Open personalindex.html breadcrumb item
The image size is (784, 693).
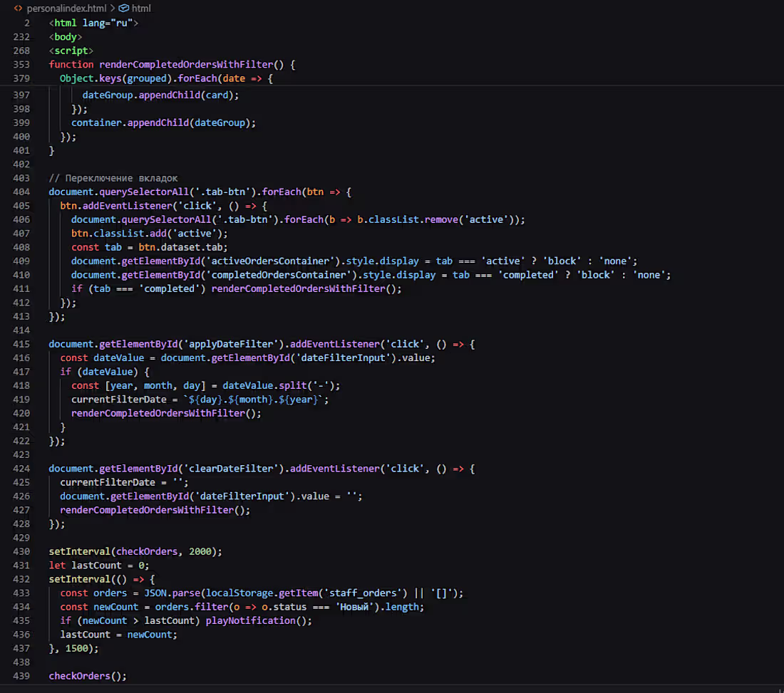[66, 8]
